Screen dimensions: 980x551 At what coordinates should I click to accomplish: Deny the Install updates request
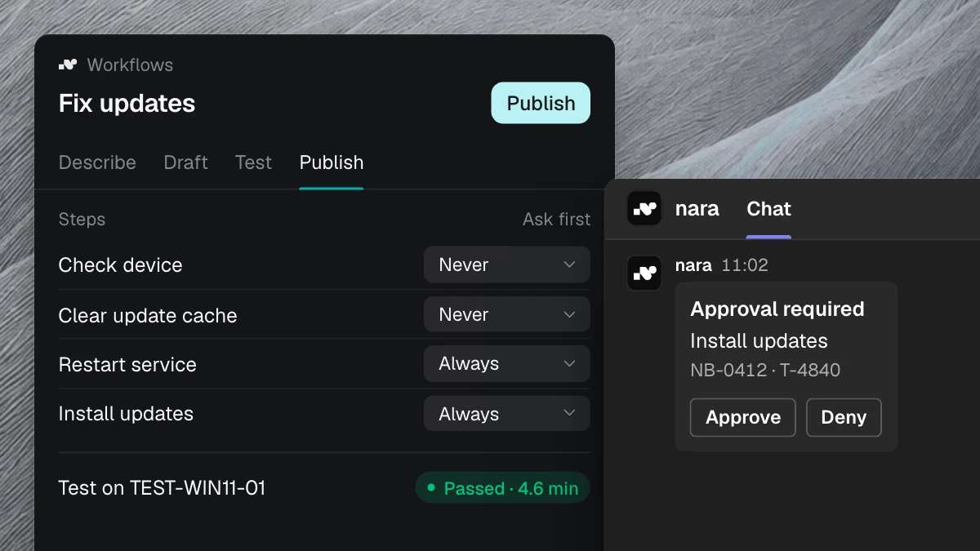point(844,417)
